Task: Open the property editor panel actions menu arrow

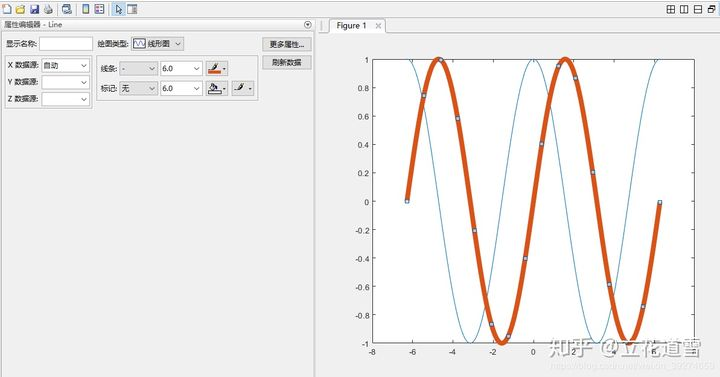Action: point(308,25)
